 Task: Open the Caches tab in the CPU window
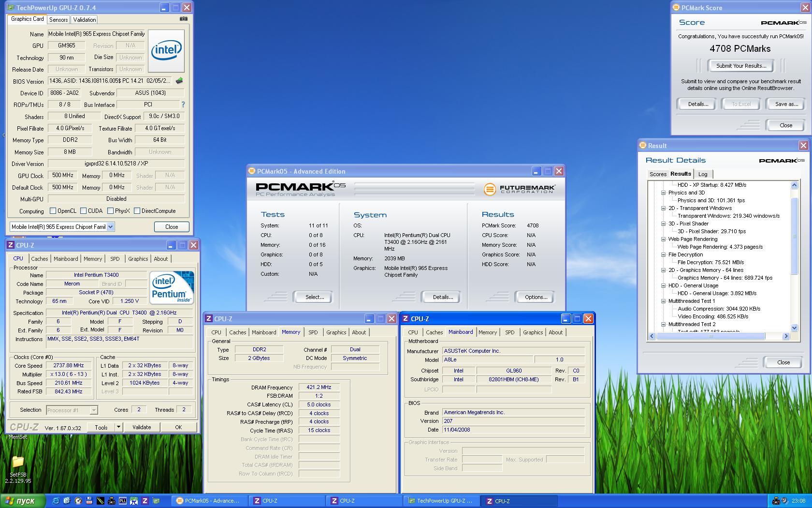tap(40, 259)
